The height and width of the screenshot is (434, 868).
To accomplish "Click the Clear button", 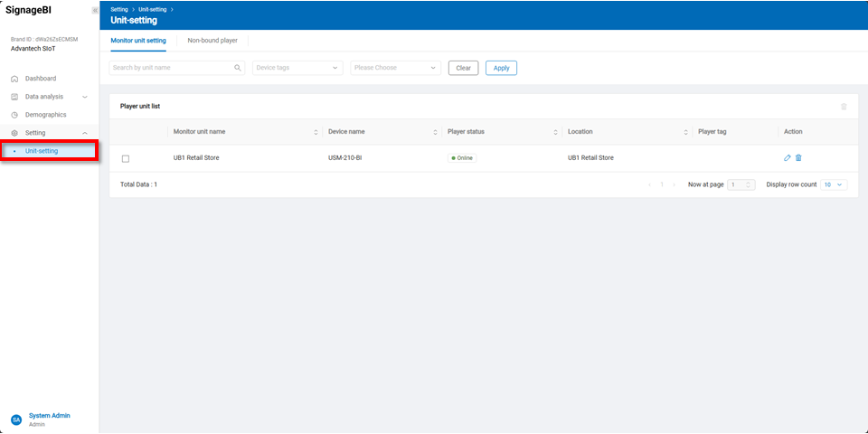I will coord(463,68).
